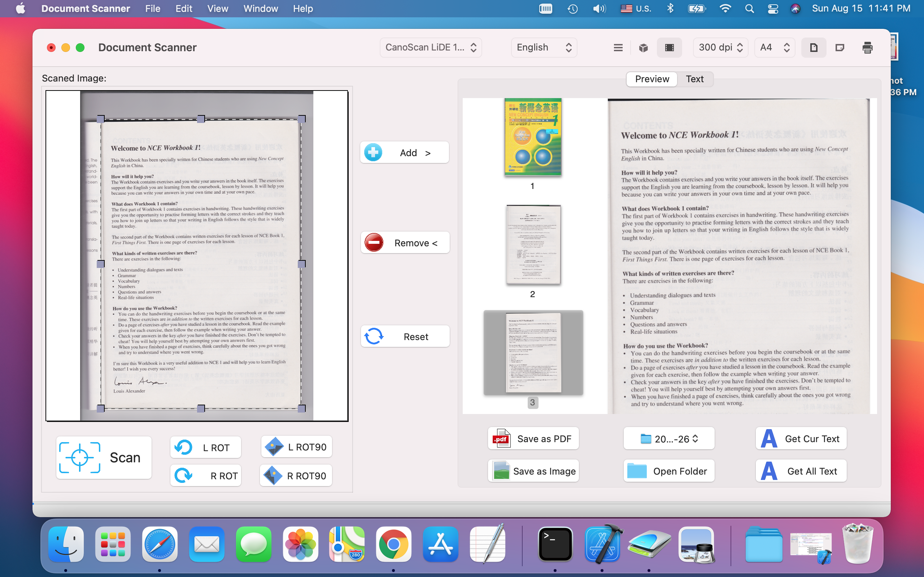
Task: Click the rotate-left icon labeled L ROT
Action: click(184, 447)
